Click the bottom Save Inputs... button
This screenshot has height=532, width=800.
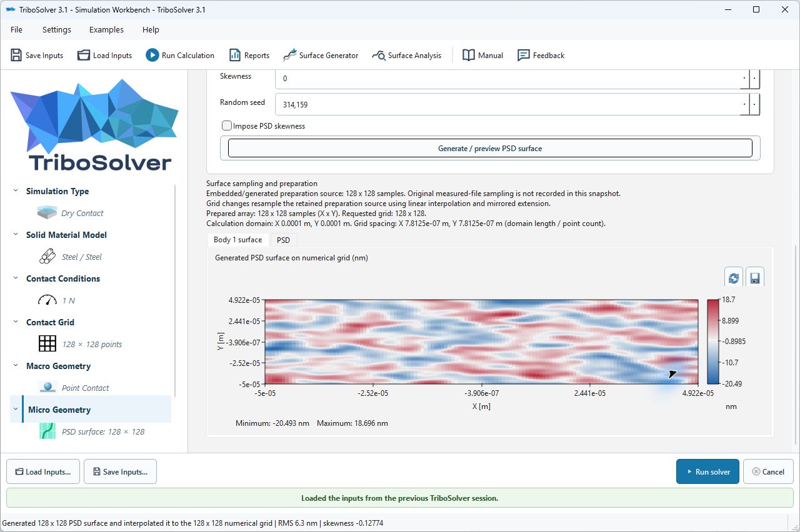pyautogui.click(x=120, y=471)
